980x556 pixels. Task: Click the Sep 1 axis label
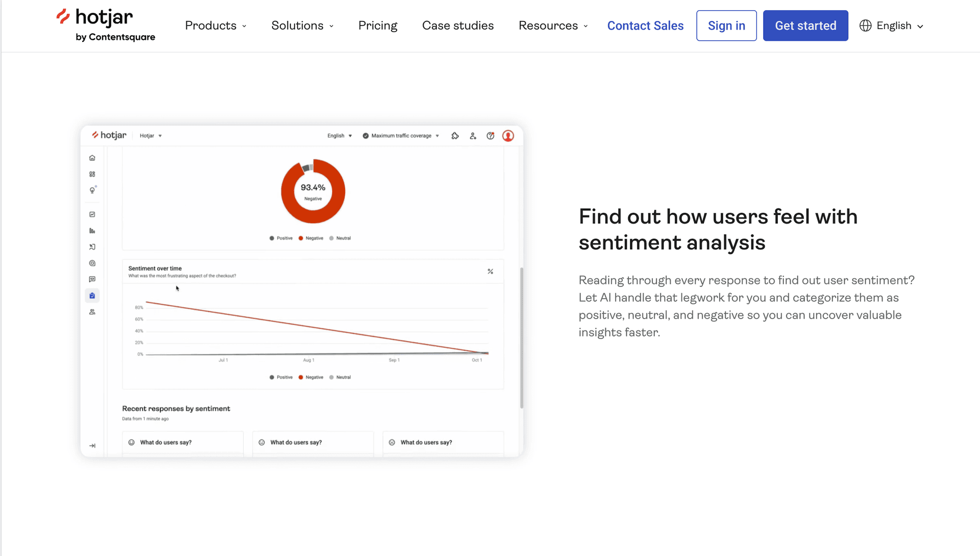pyautogui.click(x=394, y=360)
